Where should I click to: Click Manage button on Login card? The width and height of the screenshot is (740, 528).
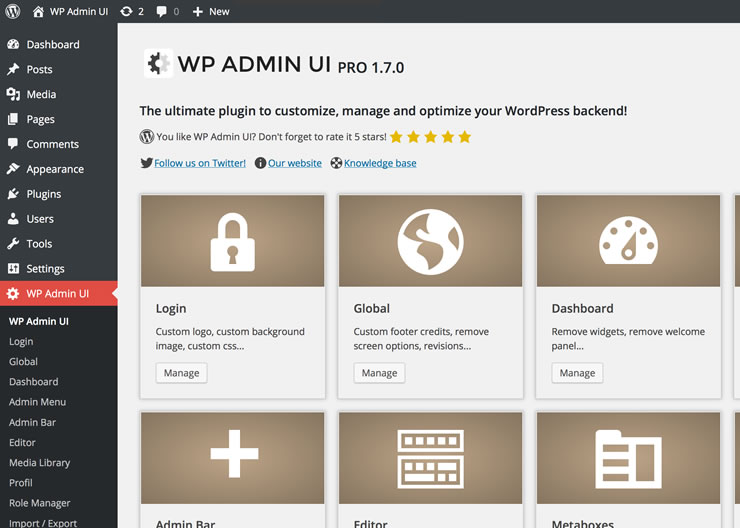[x=182, y=373]
